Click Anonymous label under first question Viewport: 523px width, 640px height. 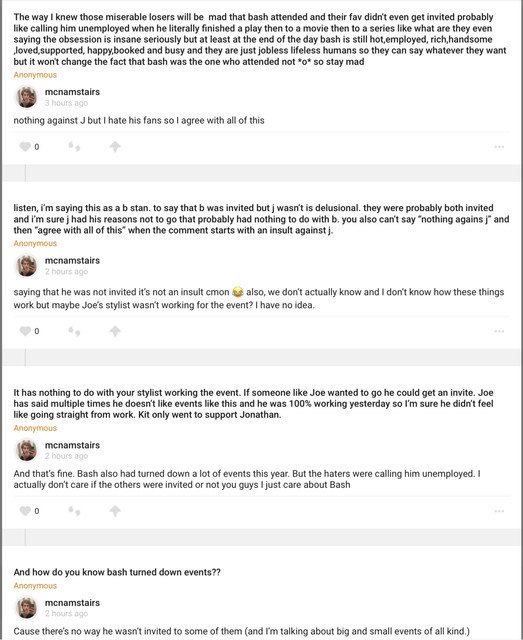pyautogui.click(x=35, y=75)
